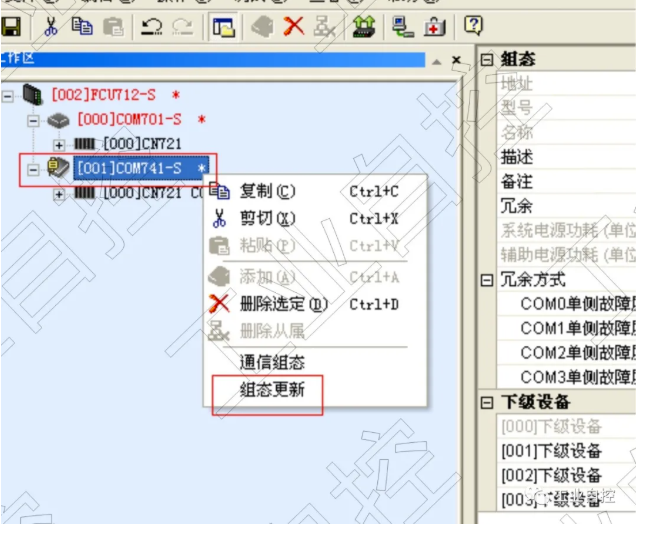Collapse the [000]COM701-S tree node
The height and width of the screenshot is (535, 651).
[34, 120]
